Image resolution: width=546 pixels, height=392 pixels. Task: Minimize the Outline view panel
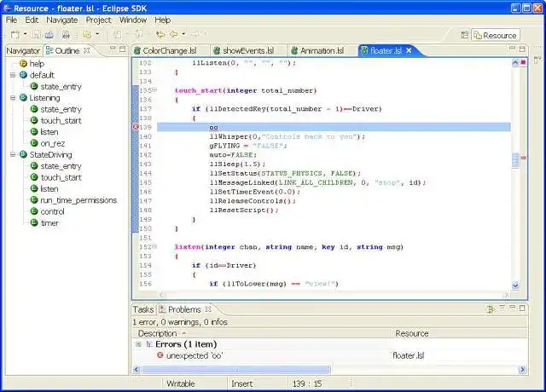[x=113, y=49]
